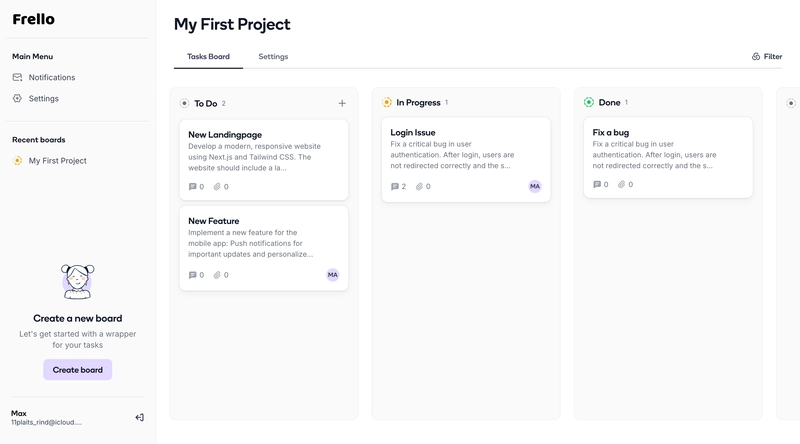This screenshot has height=444, width=800.
Task: Open My First Project in recent boards
Action: (57, 160)
